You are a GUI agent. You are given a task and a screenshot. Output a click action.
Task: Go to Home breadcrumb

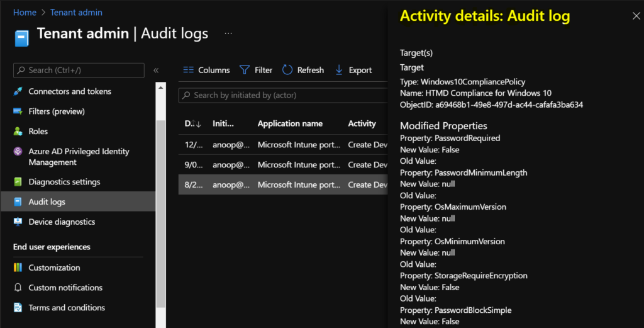tap(25, 13)
